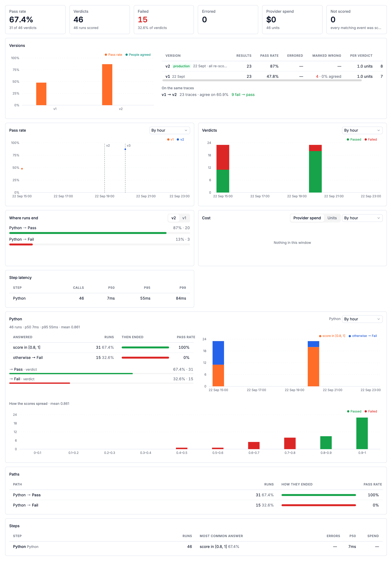Click the Pass rate 67.4% card
The width and height of the screenshot is (392, 561).
click(x=35, y=20)
